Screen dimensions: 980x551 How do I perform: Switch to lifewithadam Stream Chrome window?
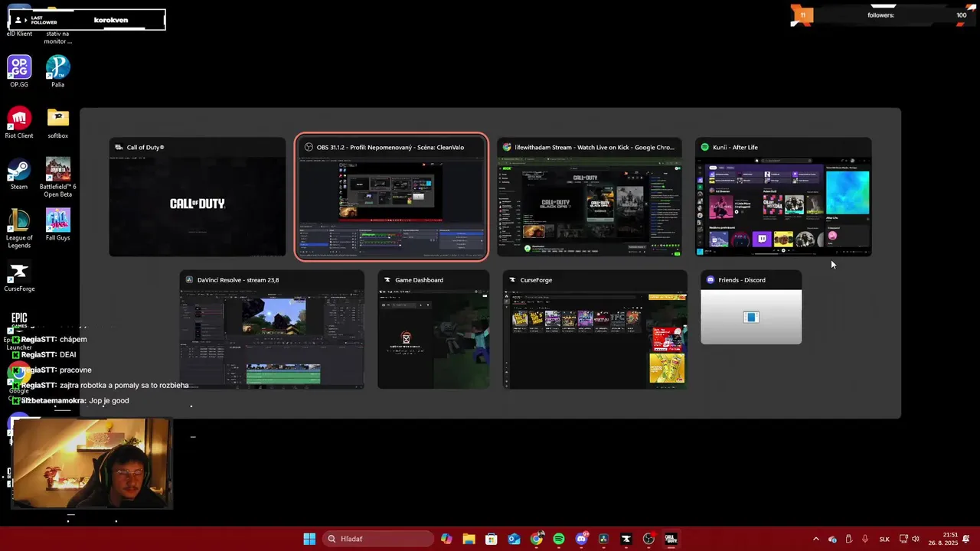click(590, 197)
